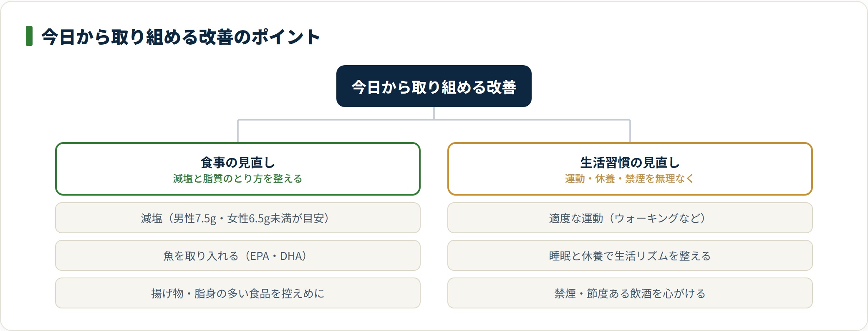
Task: Click the 食事の見直し title text
Action: (x=238, y=162)
